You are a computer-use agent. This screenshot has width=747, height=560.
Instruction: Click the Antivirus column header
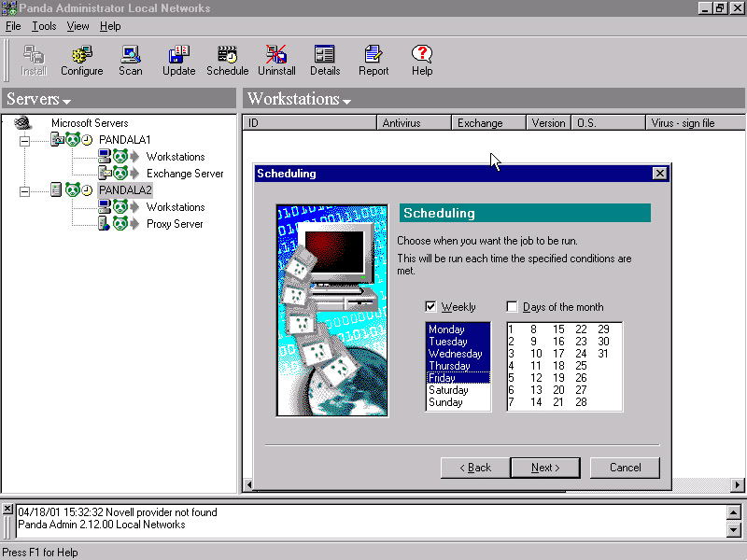click(414, 123)
